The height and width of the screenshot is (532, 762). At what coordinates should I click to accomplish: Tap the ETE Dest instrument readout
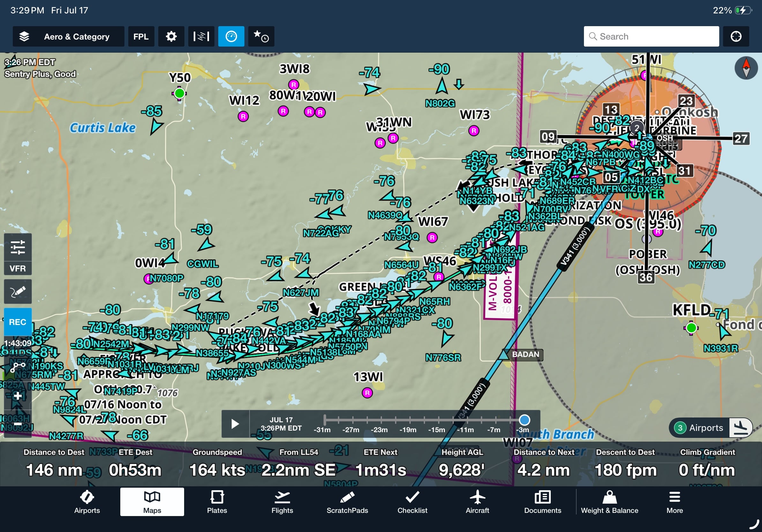pyautogui.click(x=135, y=463)
